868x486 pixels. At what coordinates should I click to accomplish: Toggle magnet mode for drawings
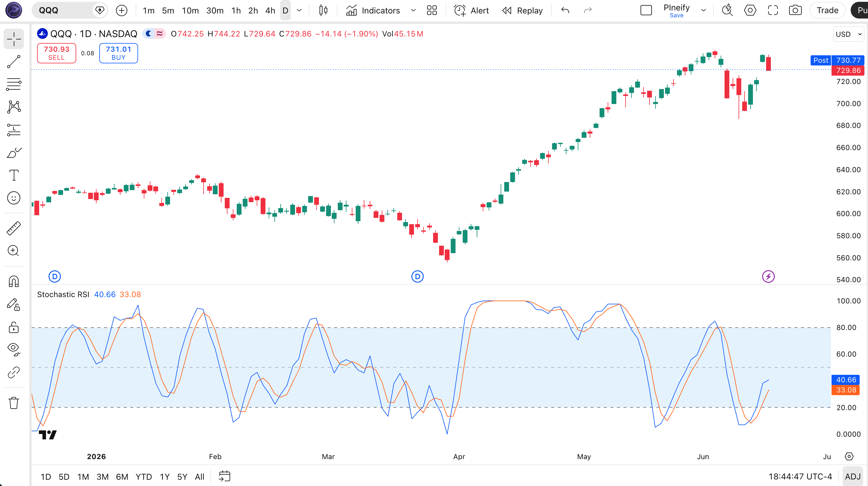point(14,282)
